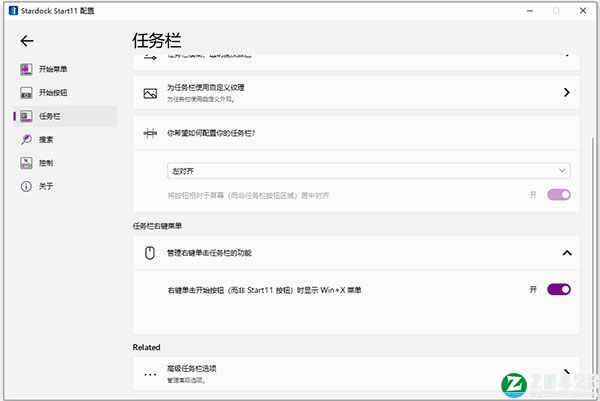Screen dimensions: 600x401
Task: Open 高级任务栏选项 under Related
Action: coord(356,374)
